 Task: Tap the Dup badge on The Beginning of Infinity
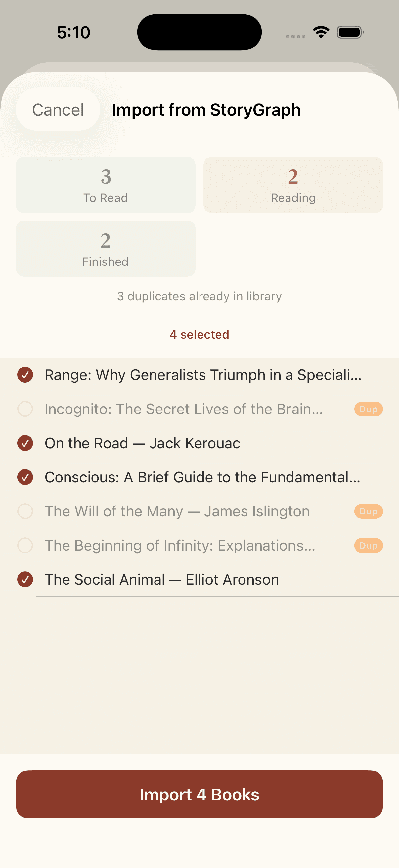(368, 545)
